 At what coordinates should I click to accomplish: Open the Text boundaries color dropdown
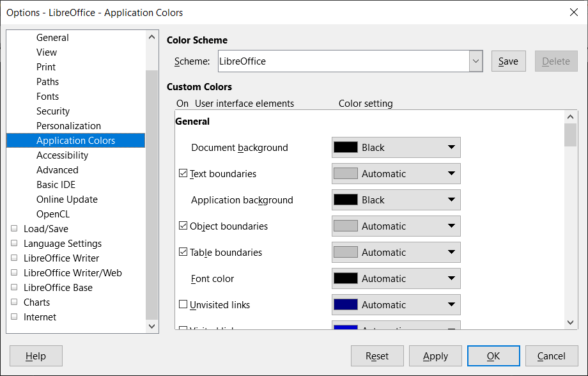point(396,174)
